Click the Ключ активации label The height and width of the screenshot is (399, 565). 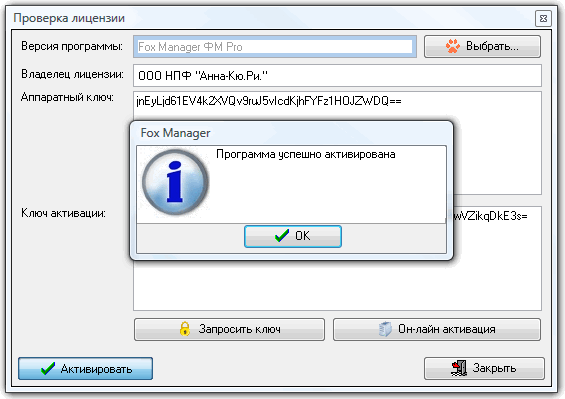(x=63, y=213)
